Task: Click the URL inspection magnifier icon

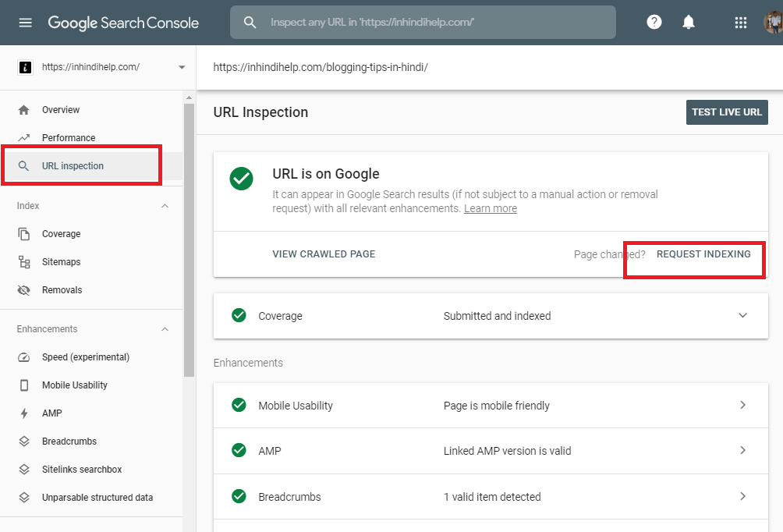Action: pyautogui.click(x=23, y=166)
